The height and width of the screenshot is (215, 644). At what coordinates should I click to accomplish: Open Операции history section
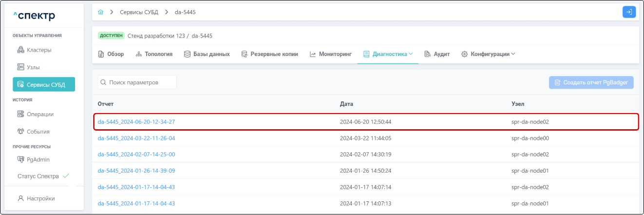click(40, 114)
